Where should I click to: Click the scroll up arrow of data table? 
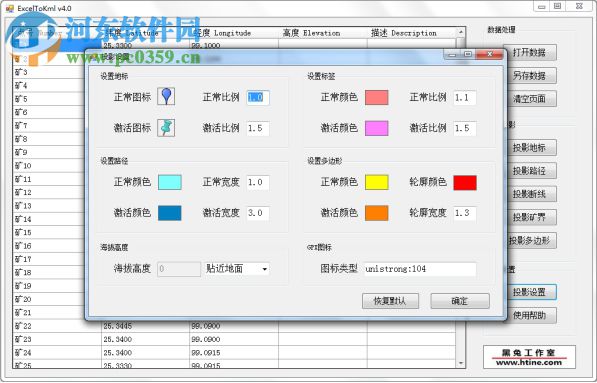click(x=460, y=32)
